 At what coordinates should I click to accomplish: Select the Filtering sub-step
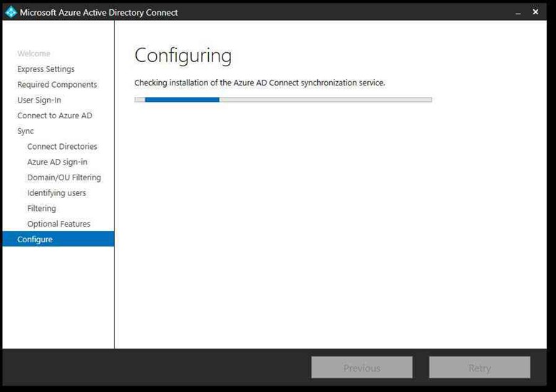coord(41,209)
